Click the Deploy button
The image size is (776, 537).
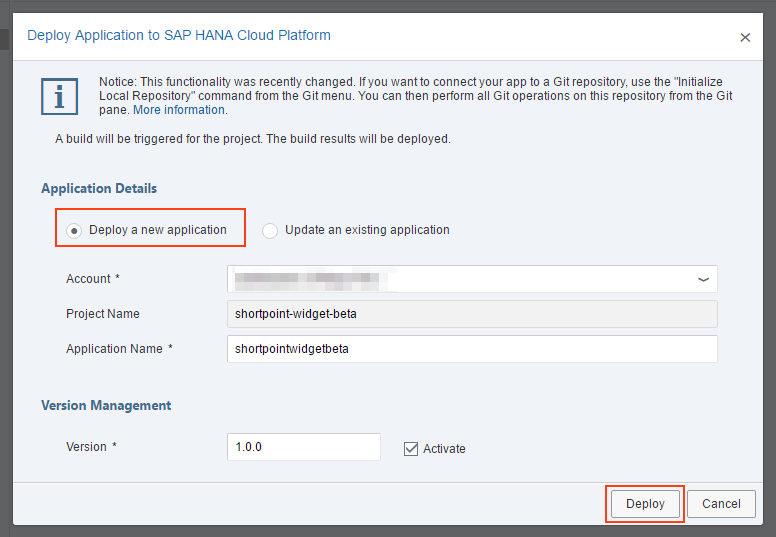(645, 504)
